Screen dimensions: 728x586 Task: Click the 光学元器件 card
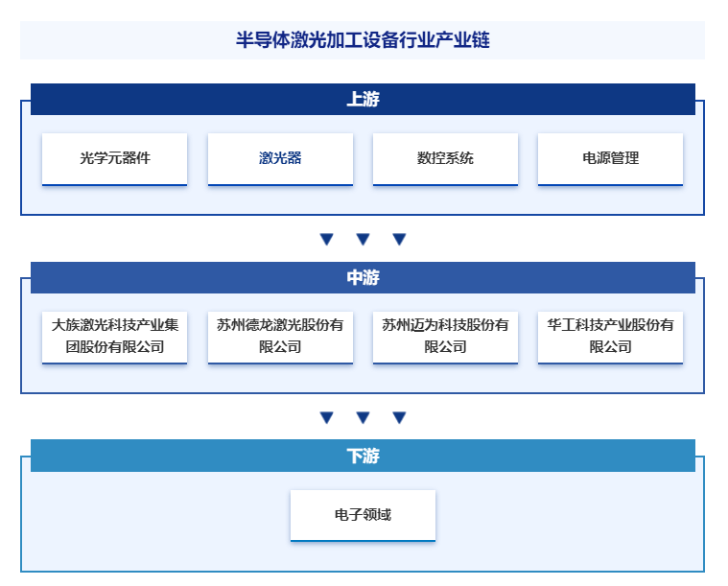pos(115,159)
